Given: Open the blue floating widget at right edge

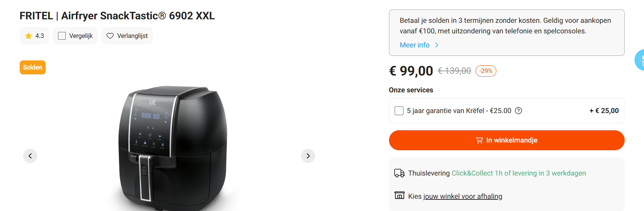Looking at the screenshot, I should pos(640,60).
